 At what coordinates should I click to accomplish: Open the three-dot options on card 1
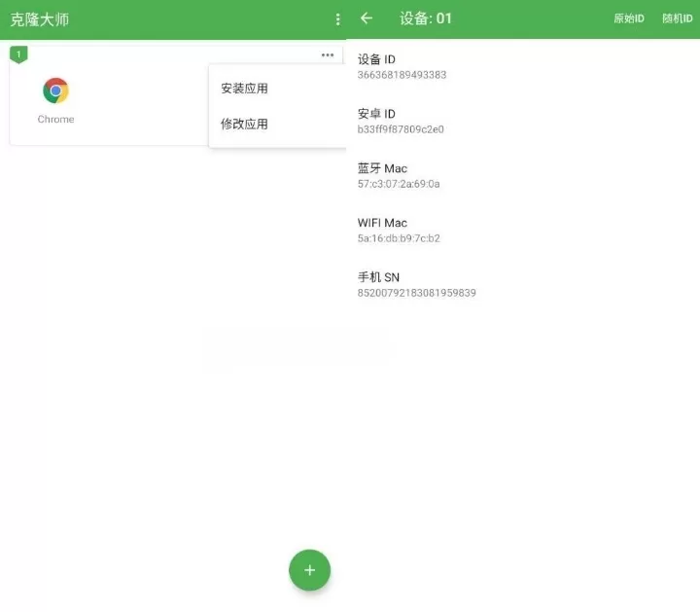tap(328, 54)
